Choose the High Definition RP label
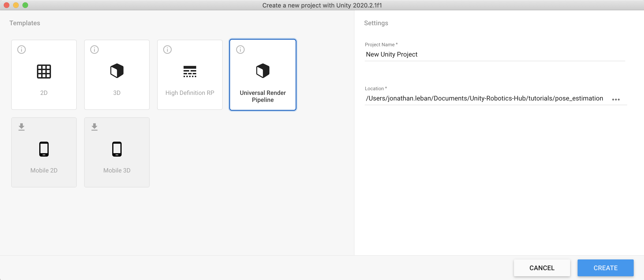The height and width of the screenshot is (280, 644). [190, 93]
